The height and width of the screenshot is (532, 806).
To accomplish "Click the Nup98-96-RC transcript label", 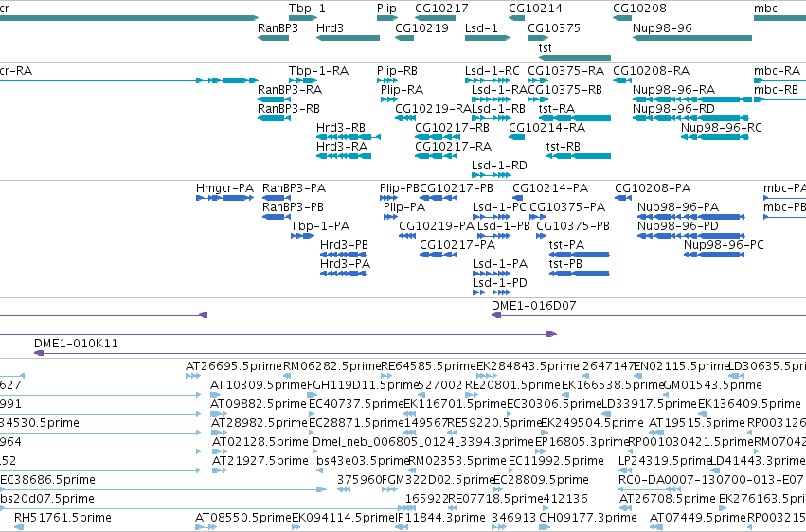I will pos(721,128).
